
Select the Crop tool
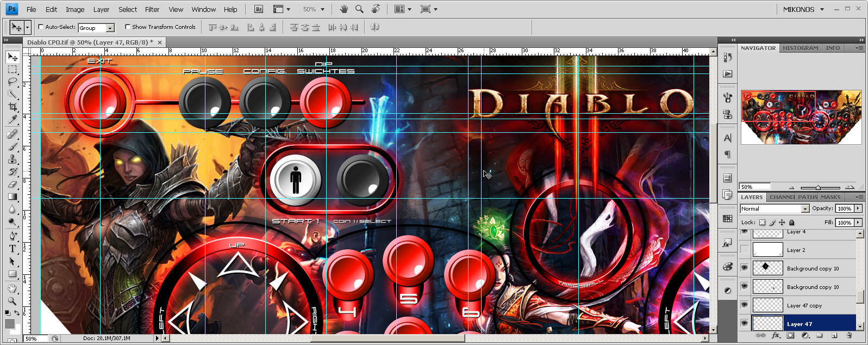[x=12, y=107]
